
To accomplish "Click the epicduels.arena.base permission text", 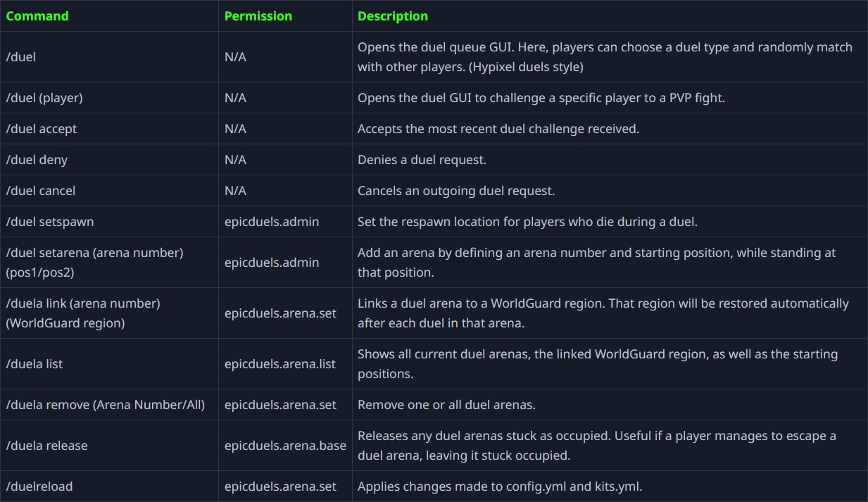I will coord(285,446).
